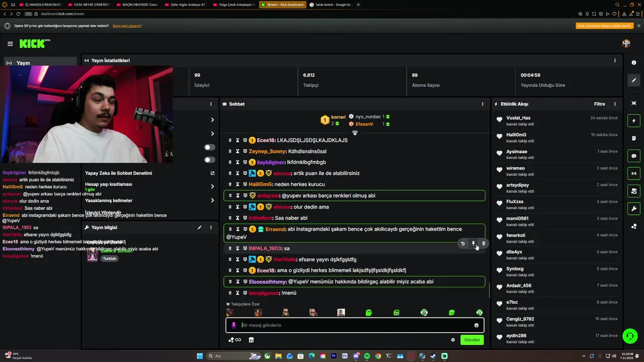Open the chat settings gear icon
The image size is (644, 362).
453,340
